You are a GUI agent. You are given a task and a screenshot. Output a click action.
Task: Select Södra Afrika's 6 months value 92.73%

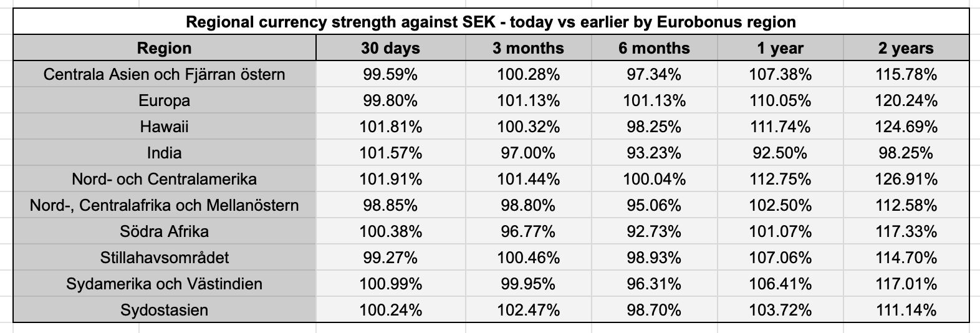(654, 232)
